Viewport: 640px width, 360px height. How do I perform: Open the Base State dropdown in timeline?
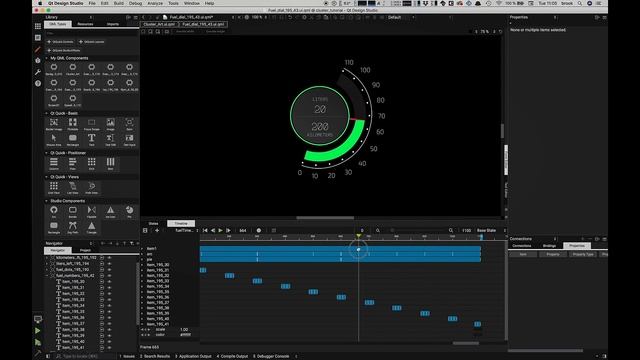491,231
